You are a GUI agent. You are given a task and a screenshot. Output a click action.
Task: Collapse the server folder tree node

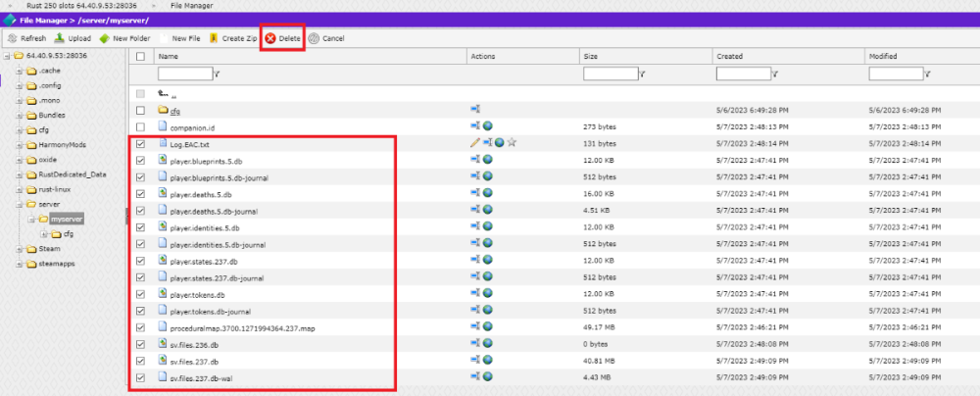tap(20, 204)
